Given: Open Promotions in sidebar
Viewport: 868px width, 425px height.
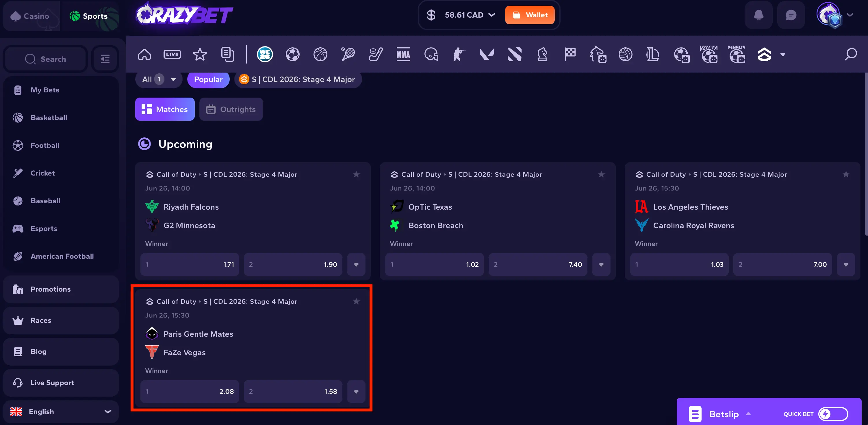Looking at the screenshot, I should pyautogui.click(x=61, y=289).
